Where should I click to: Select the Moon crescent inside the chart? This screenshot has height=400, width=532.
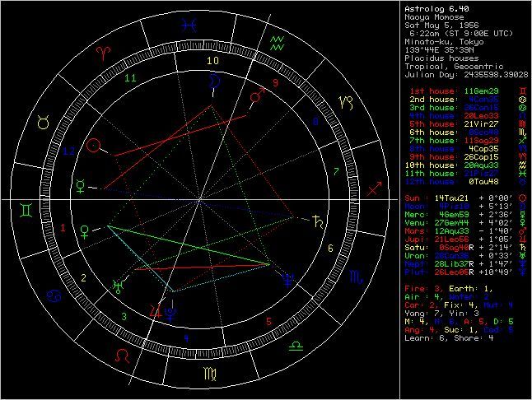click(215, 81)
